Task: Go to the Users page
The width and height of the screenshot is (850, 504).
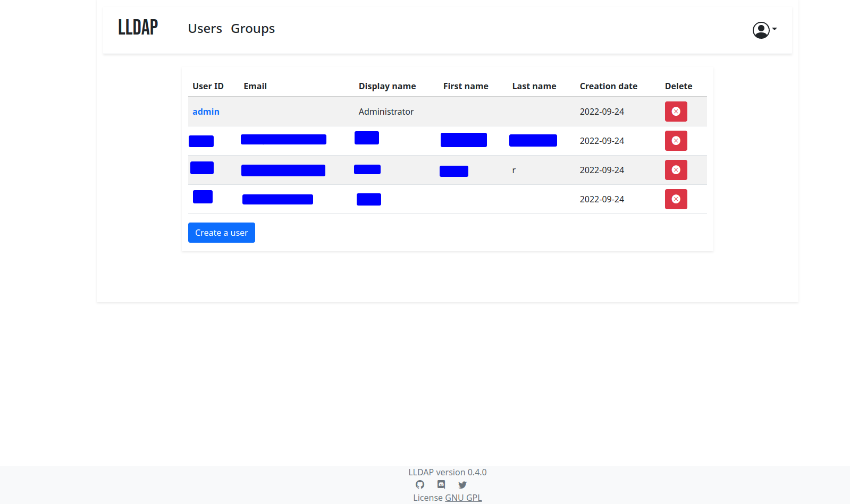Action: coord(205,29)
